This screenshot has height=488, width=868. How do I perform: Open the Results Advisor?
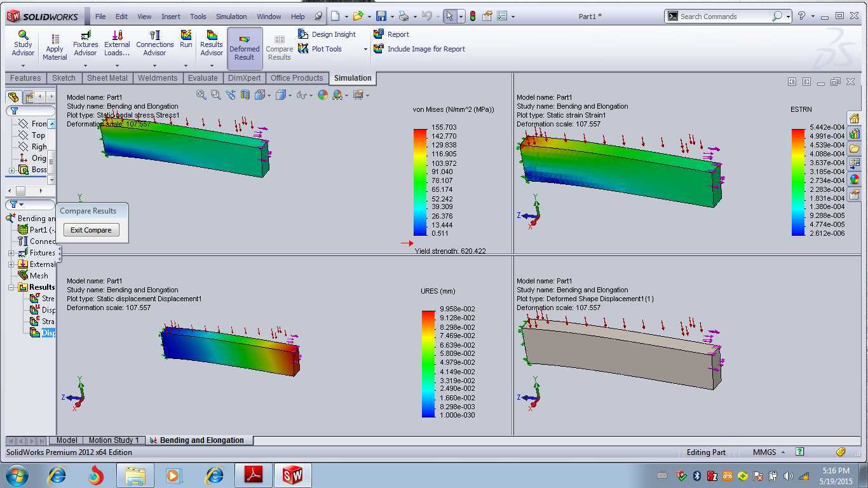click(x=212, y=43)
